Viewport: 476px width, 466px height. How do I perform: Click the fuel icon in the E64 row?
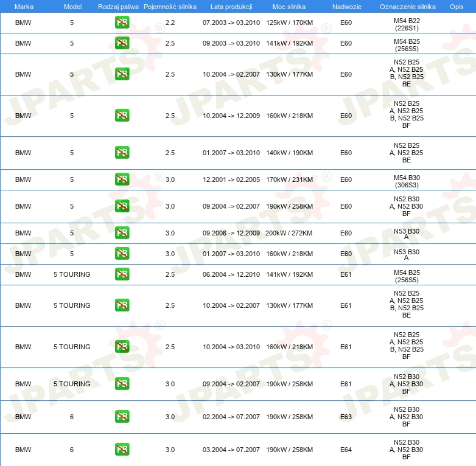[x=122, y=450]
